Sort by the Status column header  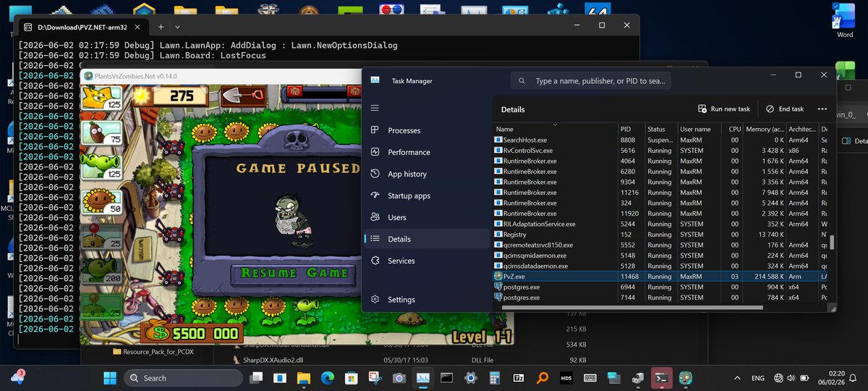coord(660,129)
